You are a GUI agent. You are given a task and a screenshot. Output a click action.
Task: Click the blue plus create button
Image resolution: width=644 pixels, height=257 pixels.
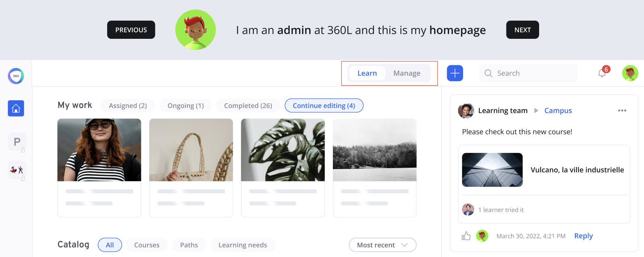coord(455,73)
